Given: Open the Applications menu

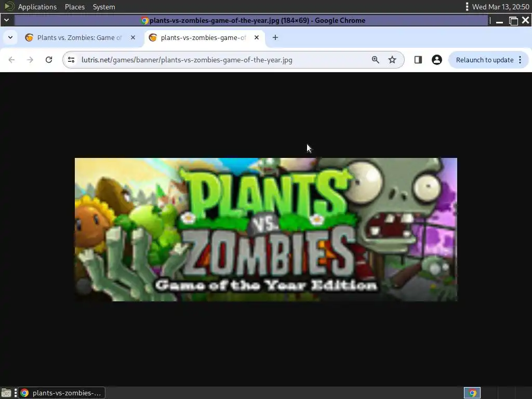Looking at the screenshot, I should (x=37, y=7).
